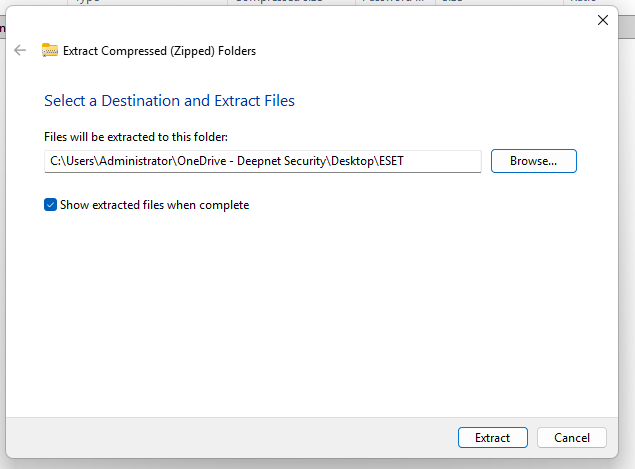The height and width of the screenshot is (469, 635).
Task: Click the "Show extracted files when complete" label
Action: click(154, 205)
